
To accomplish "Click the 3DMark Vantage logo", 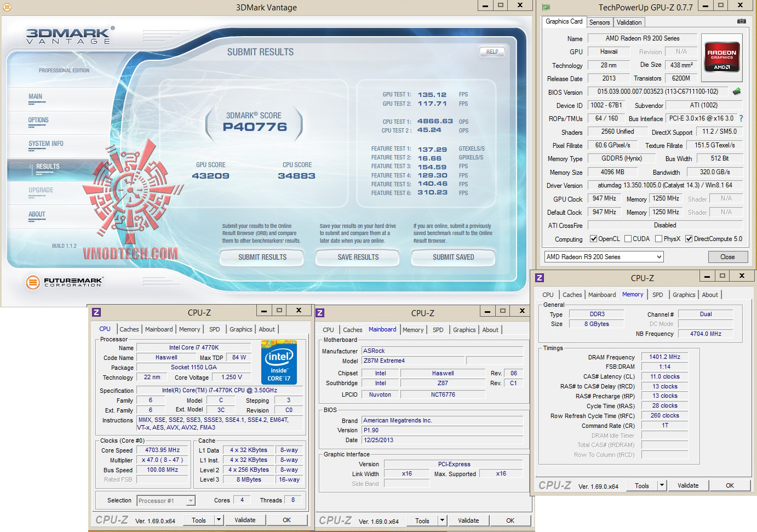I will click(x=70, y=35).
